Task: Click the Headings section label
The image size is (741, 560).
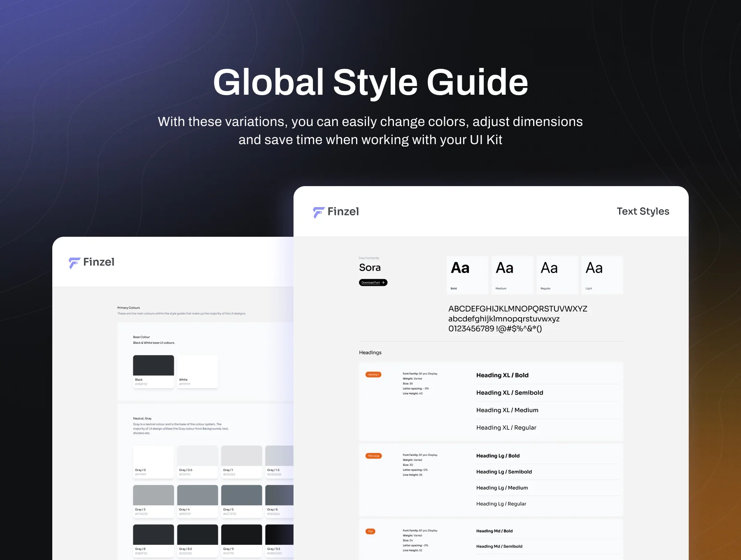Action: click(x=370, y=352)
